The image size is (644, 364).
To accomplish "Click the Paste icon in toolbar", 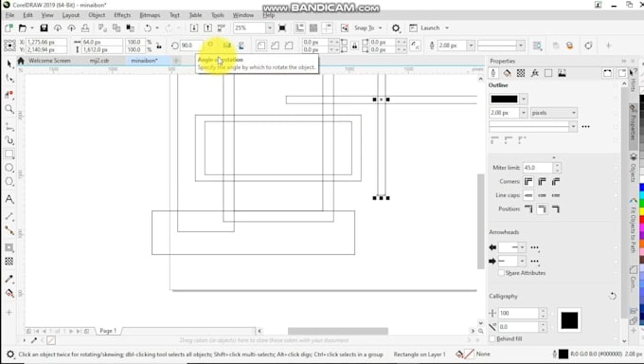I will [x=130, y=28].
